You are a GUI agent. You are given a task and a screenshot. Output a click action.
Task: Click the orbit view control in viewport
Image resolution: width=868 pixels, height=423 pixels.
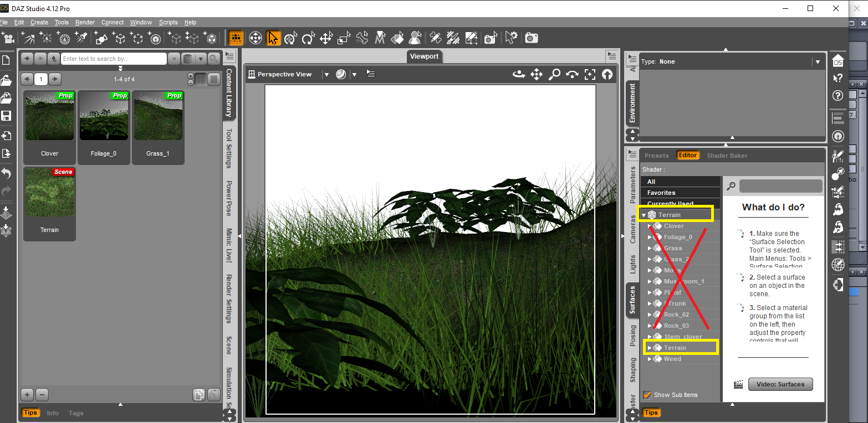[x=519, y=74]
